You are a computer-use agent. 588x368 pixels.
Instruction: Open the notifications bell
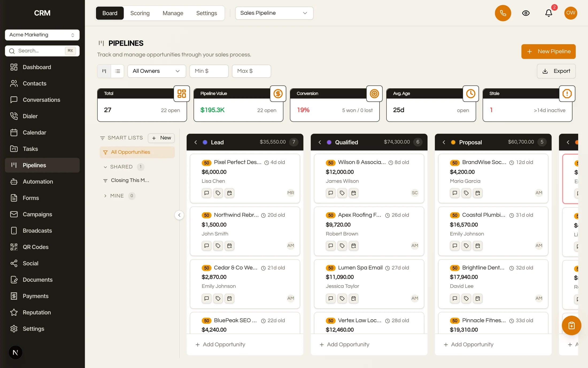549,13
